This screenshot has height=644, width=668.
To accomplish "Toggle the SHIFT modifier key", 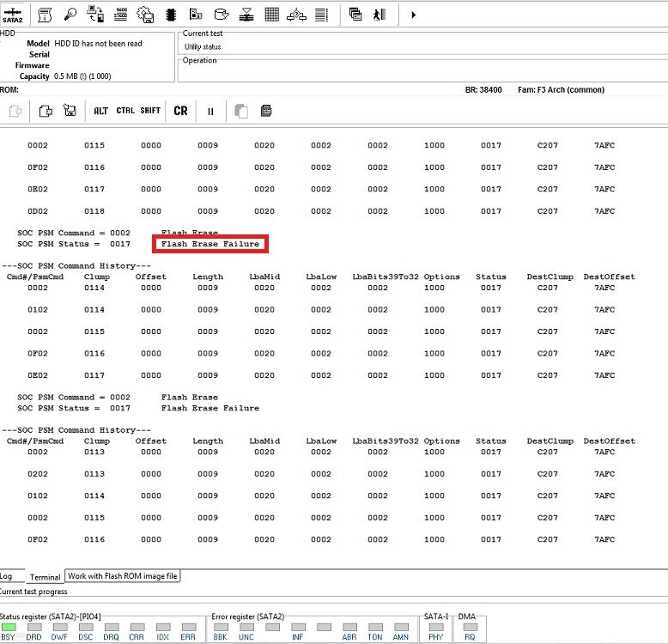I will [150, 110].
